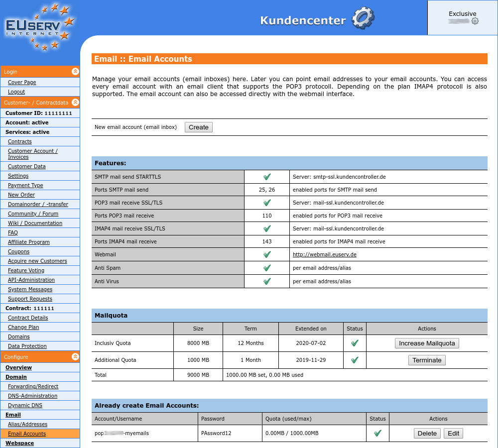Click the EUserv Internet logo
The image size is (498, 448).
click(40, 27)
